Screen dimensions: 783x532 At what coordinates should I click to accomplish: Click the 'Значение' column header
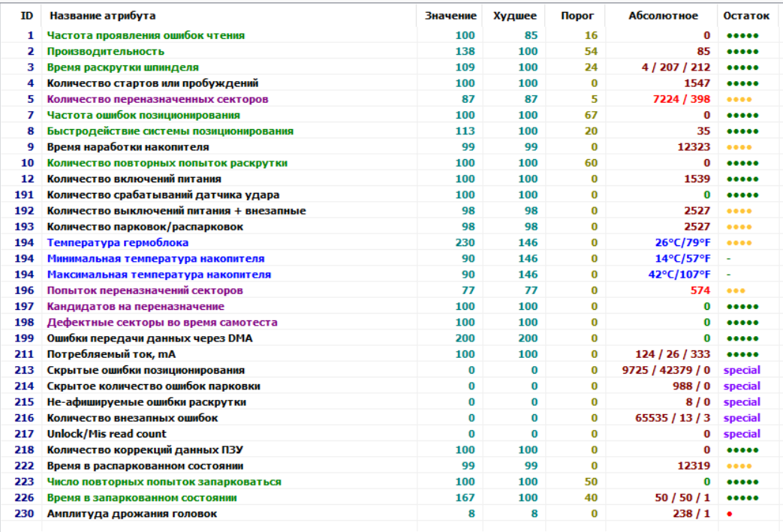[450, 16]
